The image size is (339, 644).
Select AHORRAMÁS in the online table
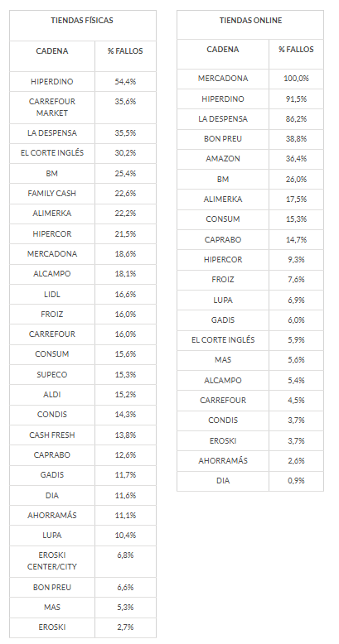223,461
